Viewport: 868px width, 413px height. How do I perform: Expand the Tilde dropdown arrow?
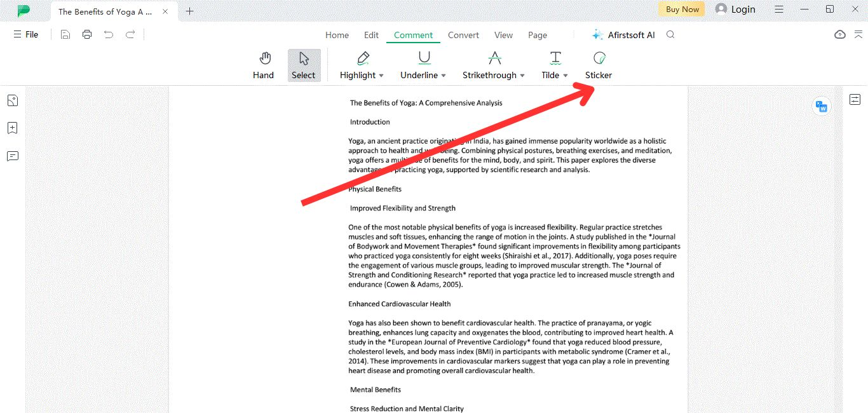566,76
